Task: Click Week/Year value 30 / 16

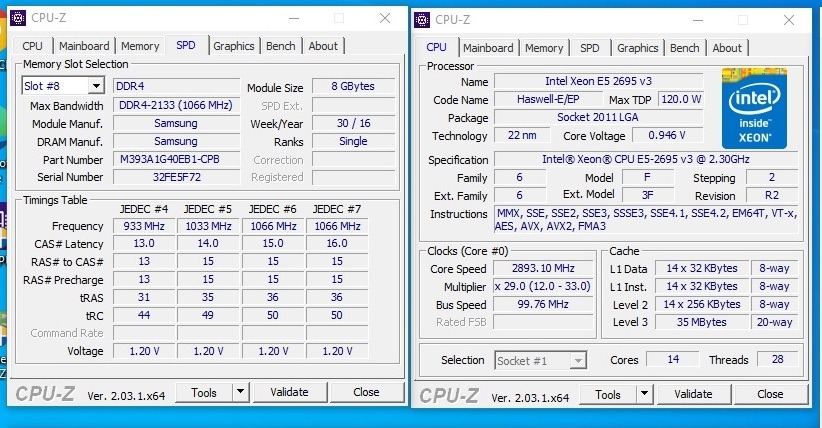Action: tap(353, 123)
